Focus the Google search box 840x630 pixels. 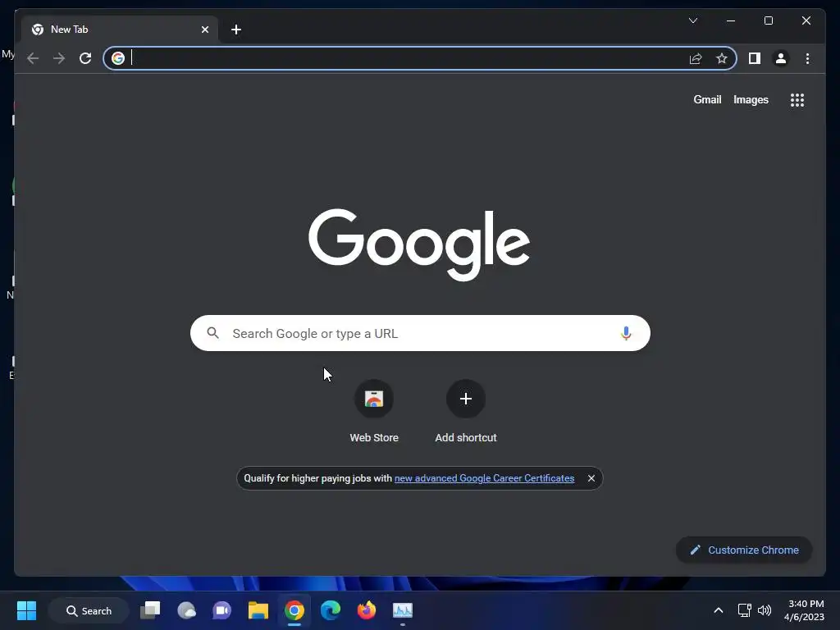coord(420,333)
